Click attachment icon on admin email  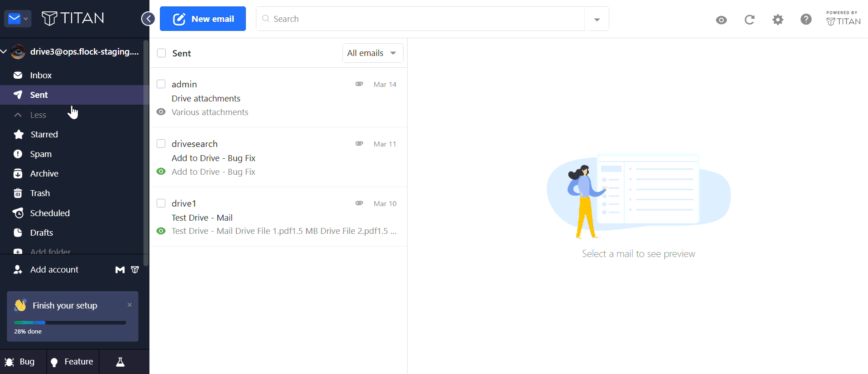point(359,84)
